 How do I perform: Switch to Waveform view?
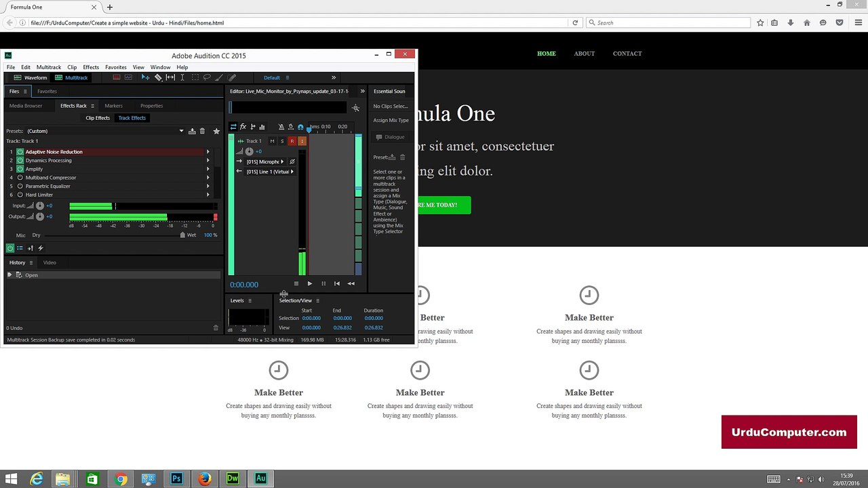click(x=31, y=77)
